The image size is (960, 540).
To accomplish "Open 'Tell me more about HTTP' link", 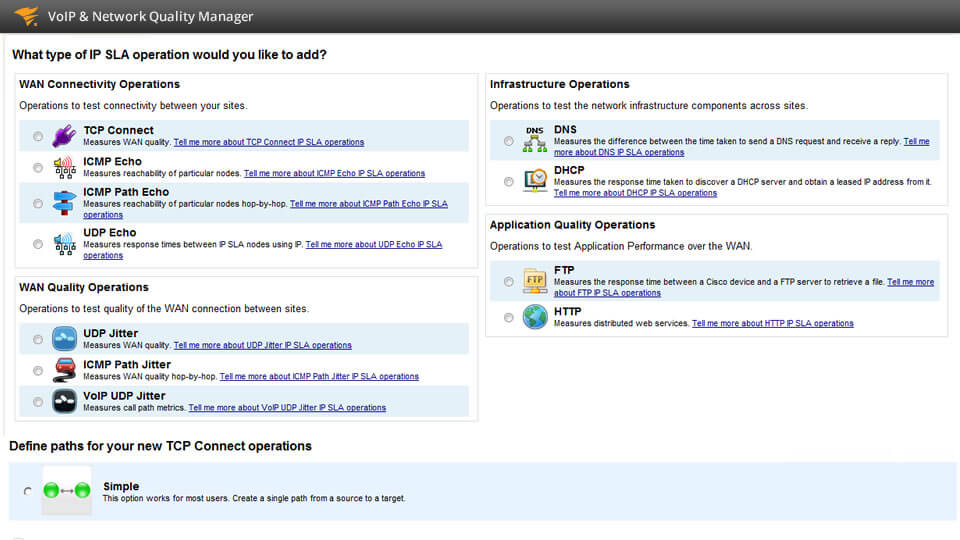I will (x=773, y=323).
